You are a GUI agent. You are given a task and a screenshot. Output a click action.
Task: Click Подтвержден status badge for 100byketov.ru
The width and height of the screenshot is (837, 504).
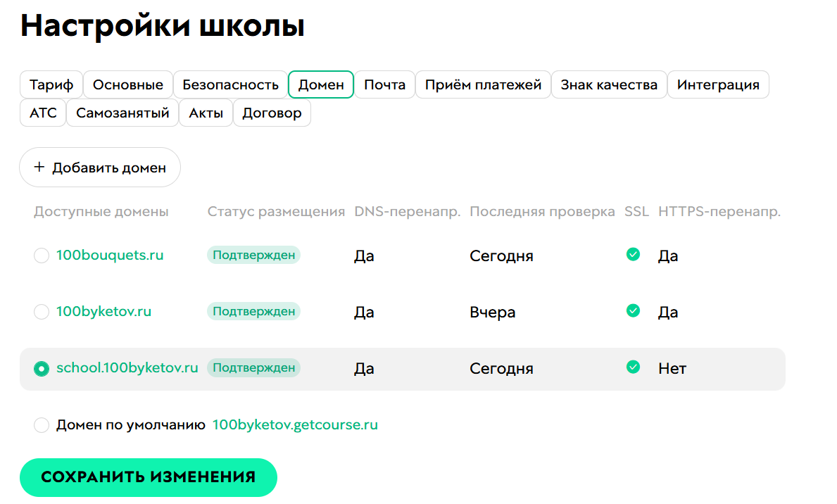[253, 311]
